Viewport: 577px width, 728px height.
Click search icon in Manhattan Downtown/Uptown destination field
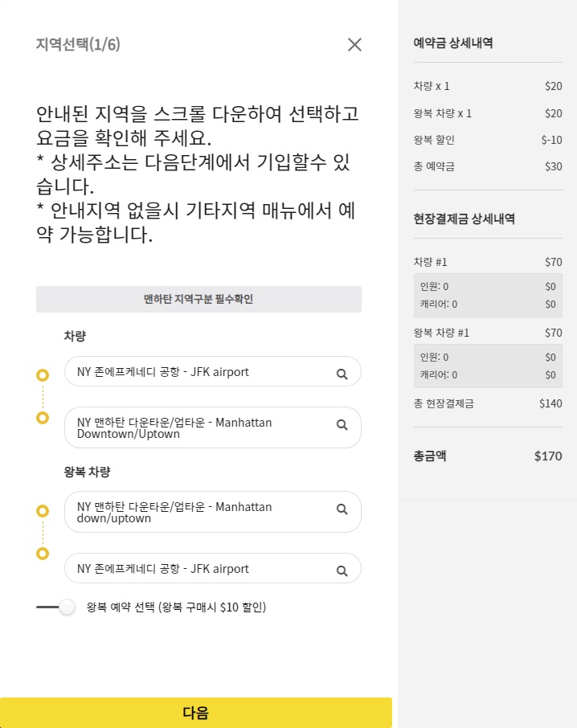pos(342,425)
